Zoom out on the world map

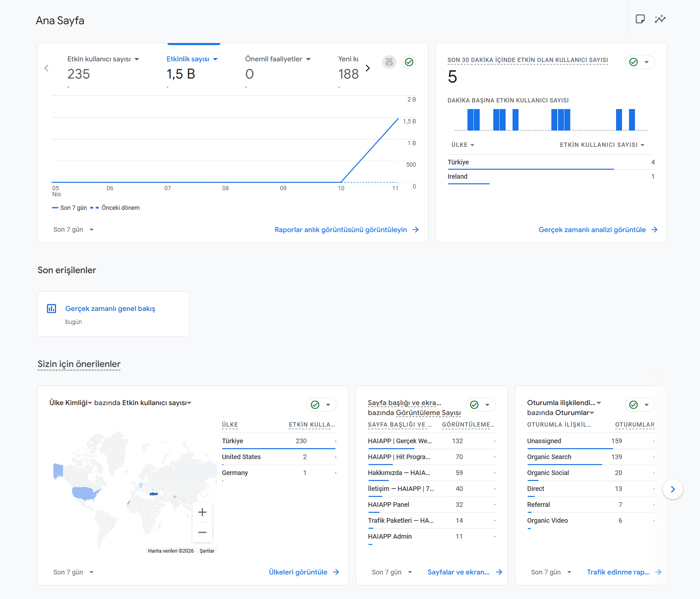202,532
